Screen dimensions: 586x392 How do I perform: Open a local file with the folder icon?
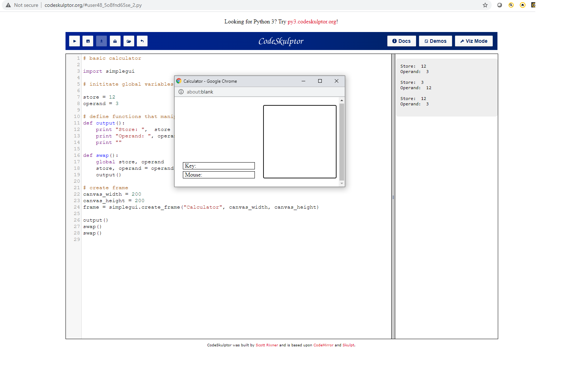[129, 41]
